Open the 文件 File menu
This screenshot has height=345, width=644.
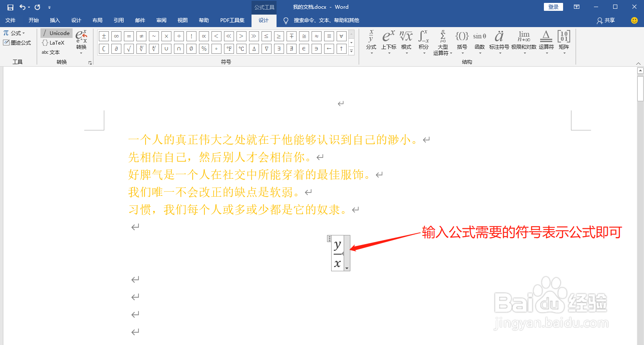click(x=10, y=20)
